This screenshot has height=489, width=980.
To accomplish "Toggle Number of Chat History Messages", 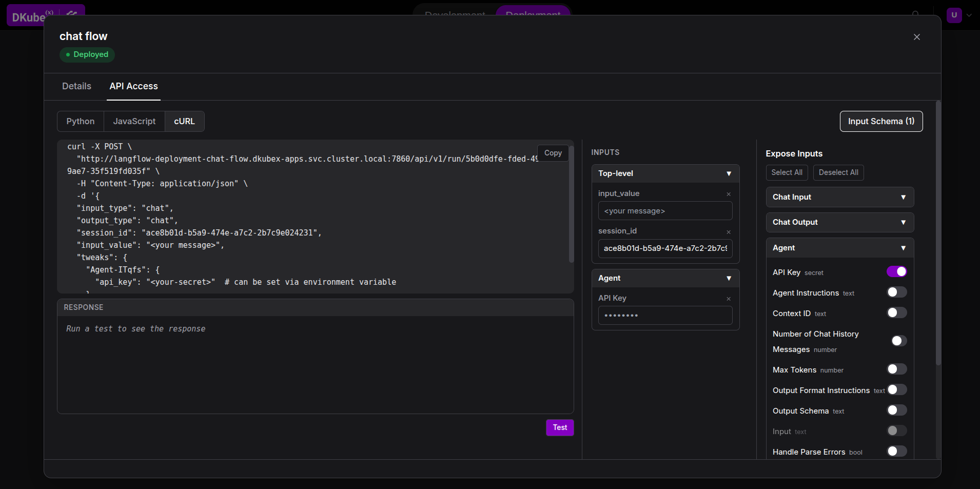I will pos(898,341).
